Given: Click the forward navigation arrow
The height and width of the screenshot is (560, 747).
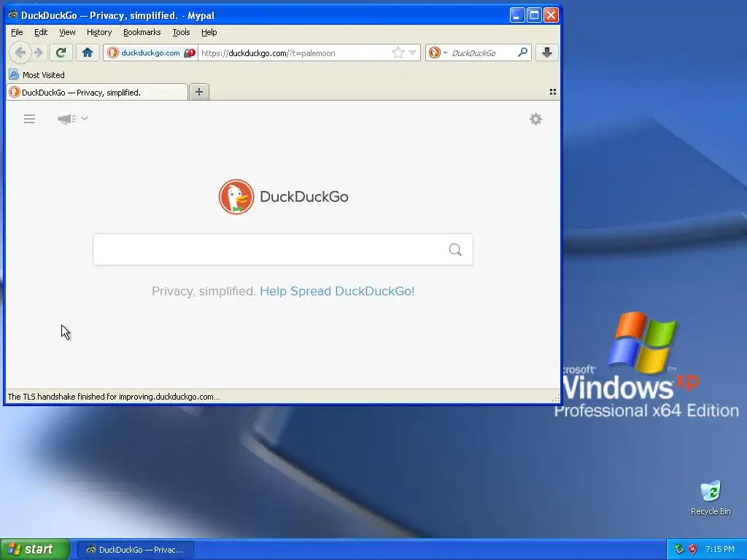Looking at the screenshot, I should coord(39,52).
